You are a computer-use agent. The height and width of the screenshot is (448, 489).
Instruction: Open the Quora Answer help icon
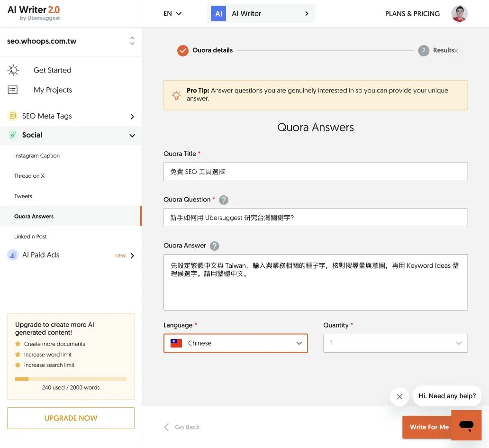click(215, 246)
